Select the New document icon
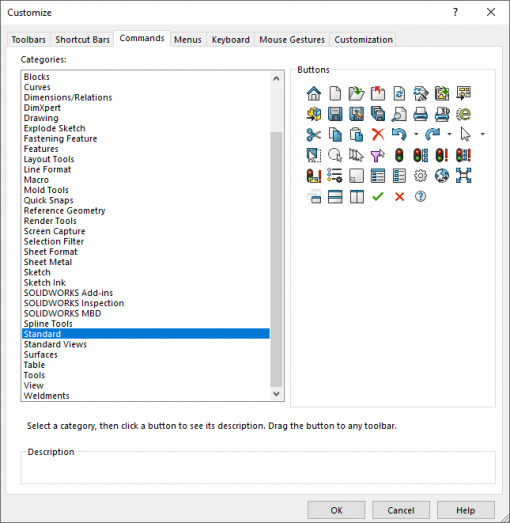This screenshot has height=523, width=510. (335, 93)
